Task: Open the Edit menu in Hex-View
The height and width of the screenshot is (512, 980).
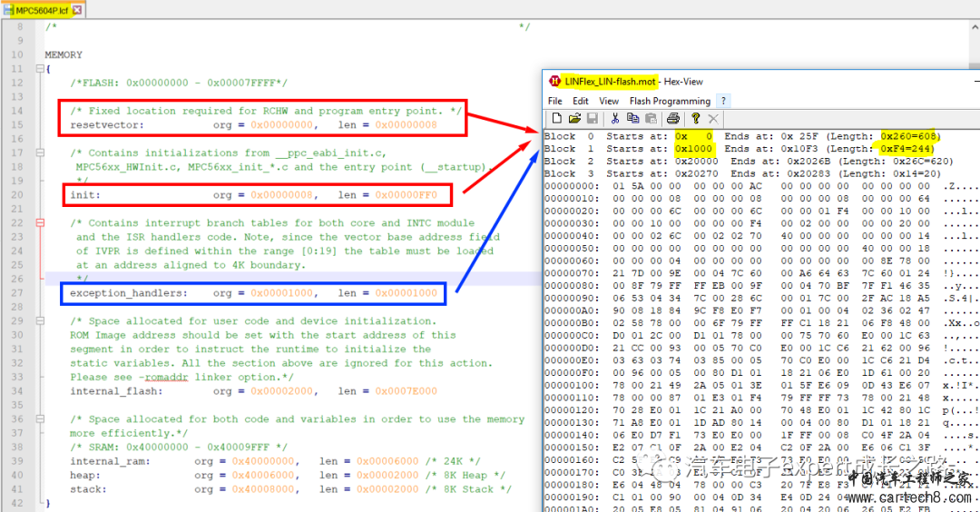Action: click(581, 101)
